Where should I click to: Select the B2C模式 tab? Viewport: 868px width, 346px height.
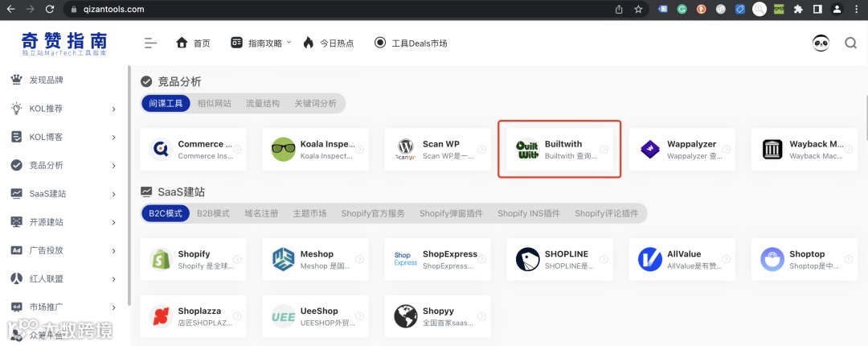click(166, 213)
